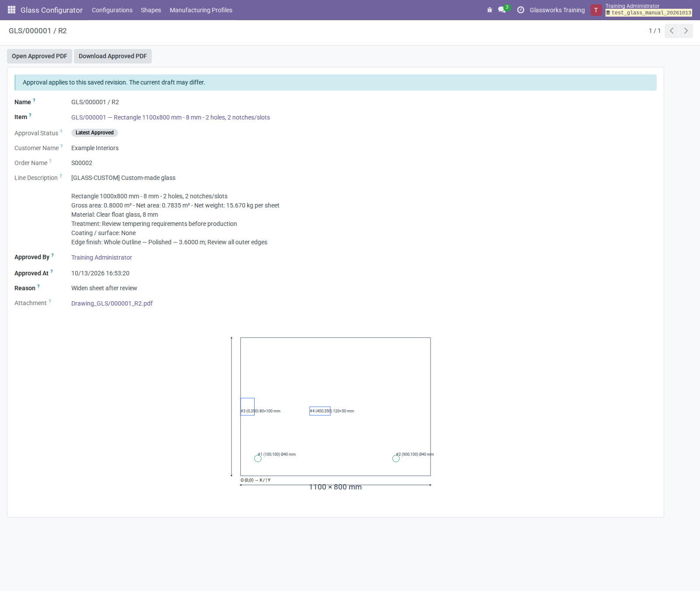Click Approved At value 10/13/2026 16:53:20
700x591 pixels.
(100, 273)
